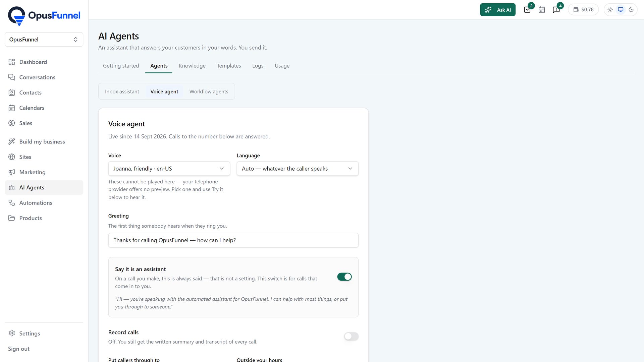
Task: Go to the Getting started tab
Action: (121, 66)
